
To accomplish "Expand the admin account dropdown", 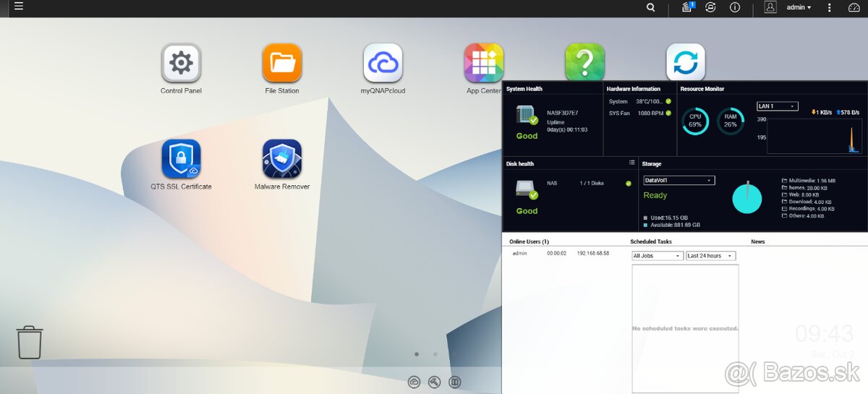I will pyautogui.click(x=799, y=7).
